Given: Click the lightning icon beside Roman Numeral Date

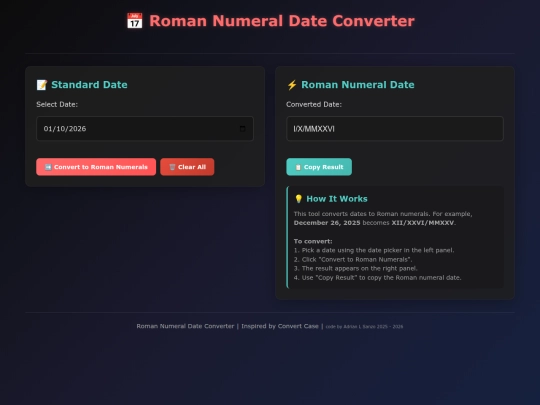Looking at the screenshot, I should (292, 85).
